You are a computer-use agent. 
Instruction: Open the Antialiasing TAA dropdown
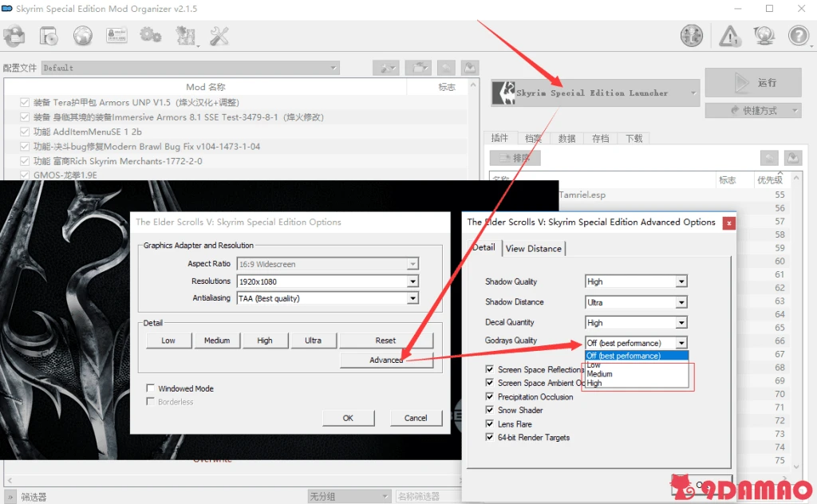pyautogui.click(x=328, y=298)
